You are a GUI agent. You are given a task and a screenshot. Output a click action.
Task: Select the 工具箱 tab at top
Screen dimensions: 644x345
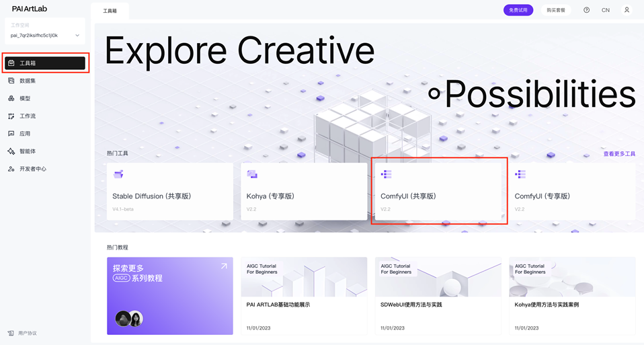point(110,11)
